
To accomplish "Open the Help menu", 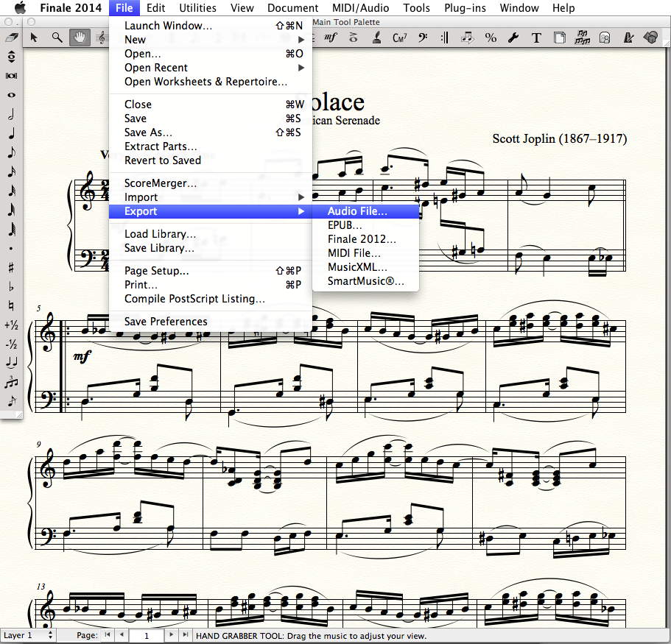I will [563, 7].
